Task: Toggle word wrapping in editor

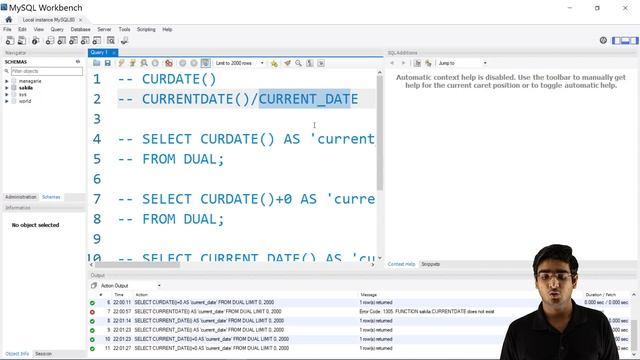Action: [321, 63]
